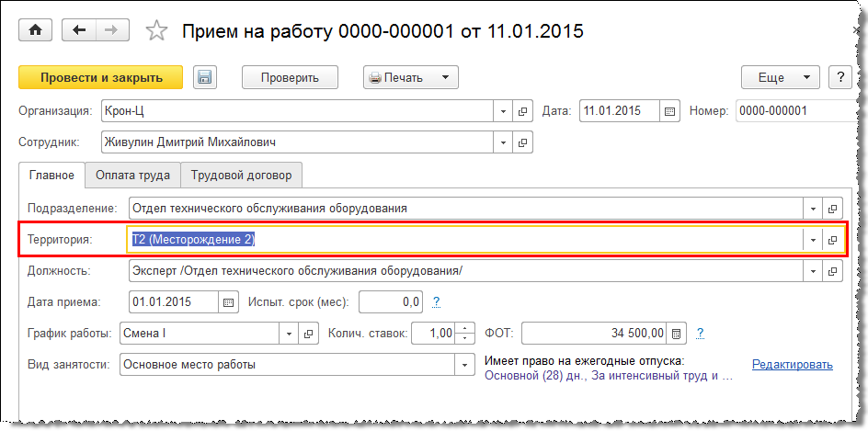Click into the Дата приема field value
The width and height of the screenshot is (868, 431).
pyautogui.click(x=174, y=302)
